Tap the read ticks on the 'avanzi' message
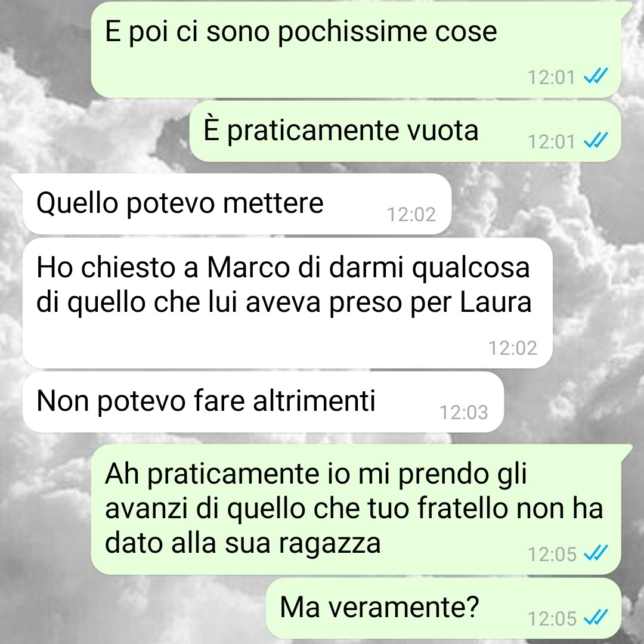This screenshot has height=644, width=644. 596,553
